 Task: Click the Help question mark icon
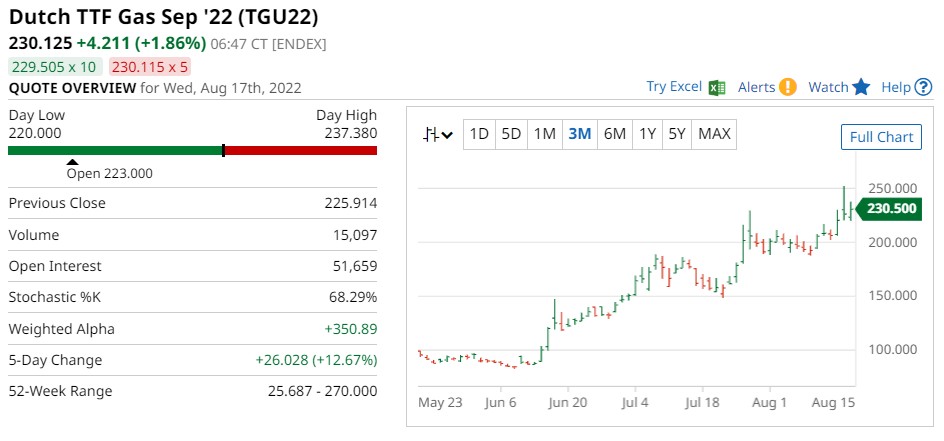coord(924,87)
